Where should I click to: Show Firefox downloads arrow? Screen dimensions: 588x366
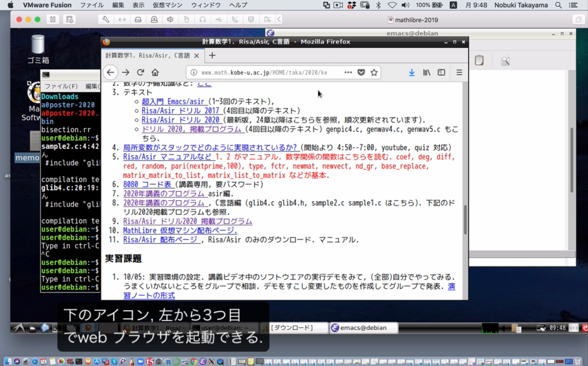pyautogui.click(x=412, y=72)
